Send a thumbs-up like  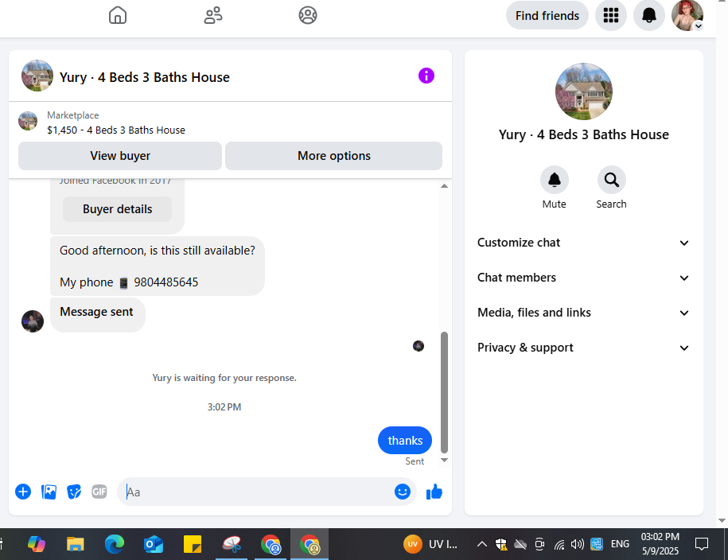434,492
